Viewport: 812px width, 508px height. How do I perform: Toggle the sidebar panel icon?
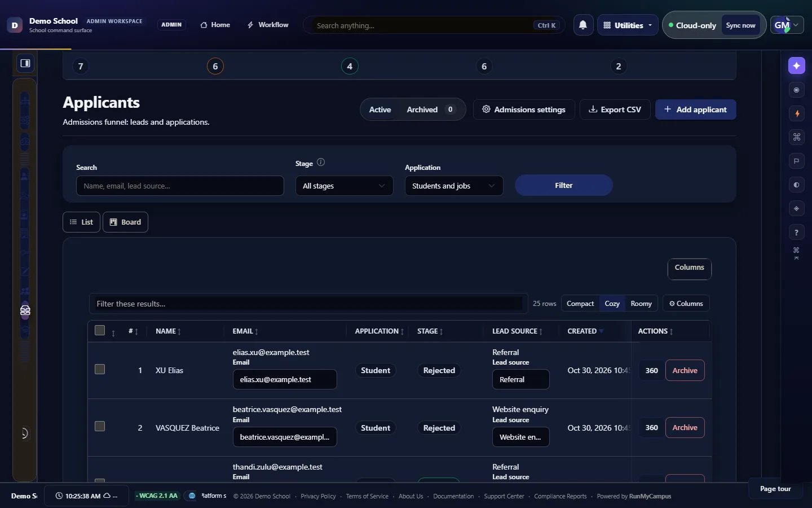pos(25,63)
